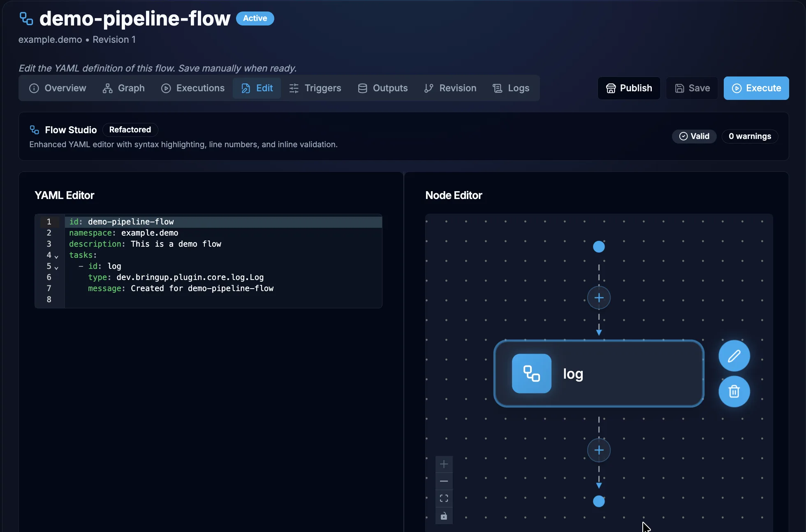806x532 pixels.
Task: Open the Overview tab
Action: click(x=58, y=88)
